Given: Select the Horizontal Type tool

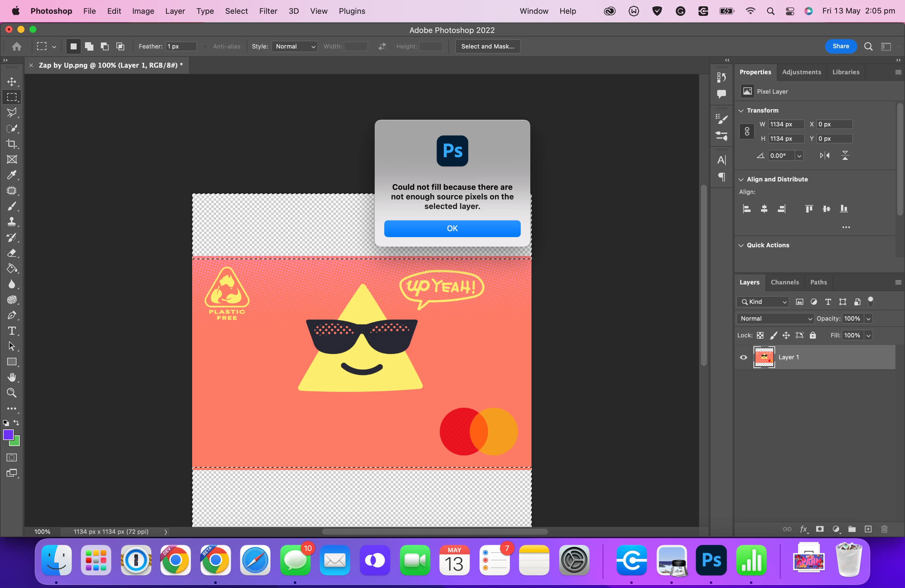Looking at the screenshot, I should (12, 331).
